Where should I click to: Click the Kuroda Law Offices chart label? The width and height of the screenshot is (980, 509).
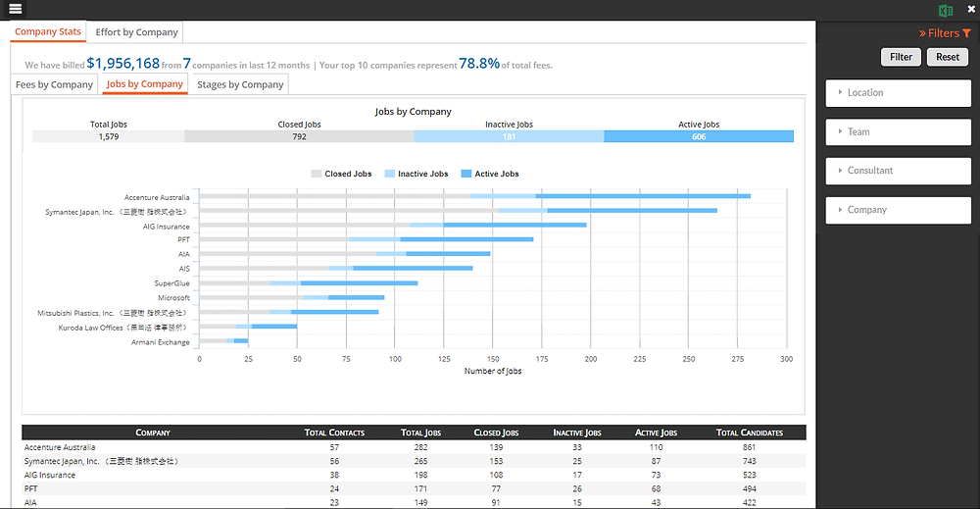tap(122, 328)
